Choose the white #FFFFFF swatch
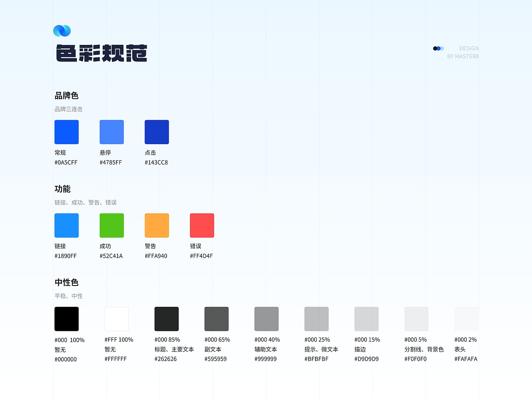532x399 pixels. (116, 319)
